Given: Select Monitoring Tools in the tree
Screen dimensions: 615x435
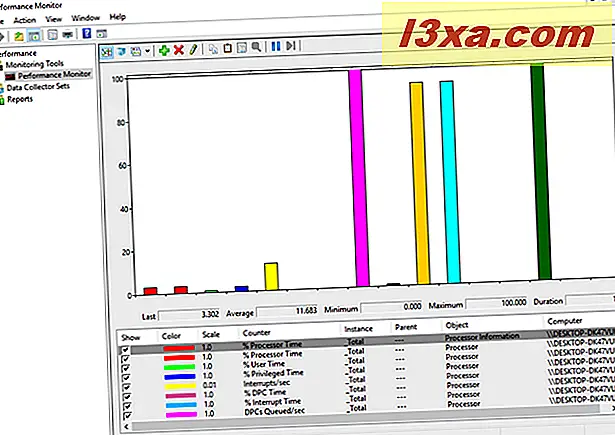Looking at the screenshot, I should (35, 64).
